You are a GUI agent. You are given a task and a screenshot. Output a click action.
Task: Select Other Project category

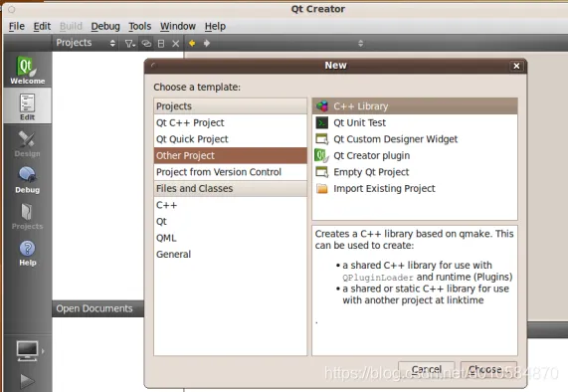tap(231, 155)
